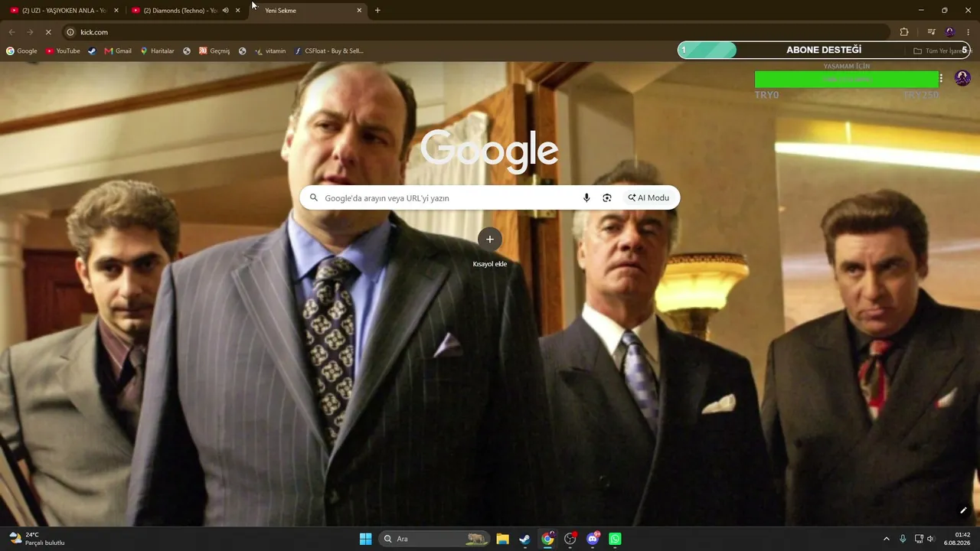Open File Explorer from the taskbar
The width and height of the screenshot is (980, 551).
coord(502,539)
